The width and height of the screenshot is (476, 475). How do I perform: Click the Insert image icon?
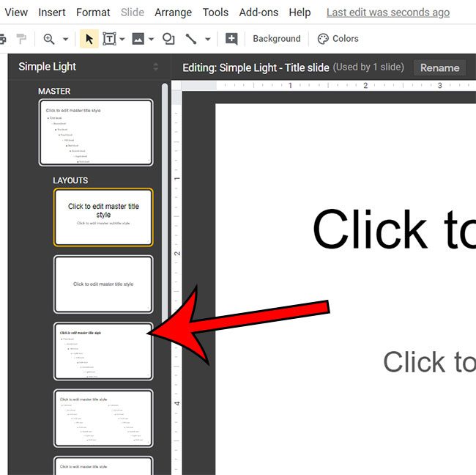(138, 39)
